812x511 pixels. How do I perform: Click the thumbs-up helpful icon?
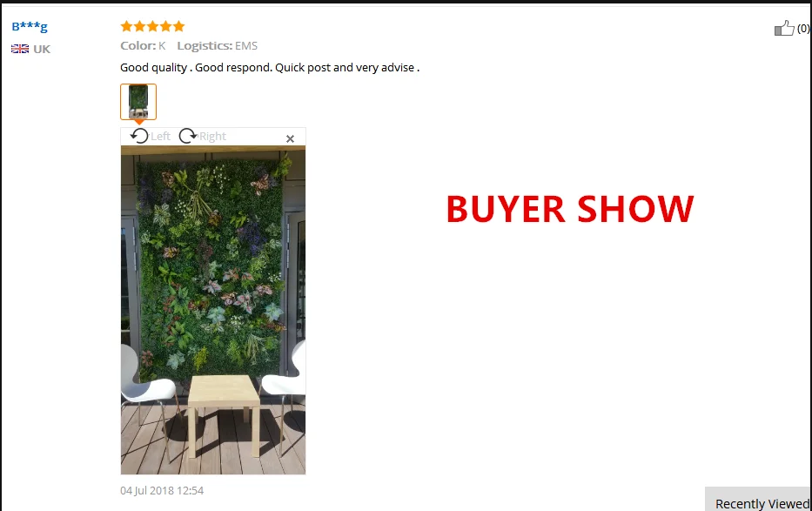point(784,28)
